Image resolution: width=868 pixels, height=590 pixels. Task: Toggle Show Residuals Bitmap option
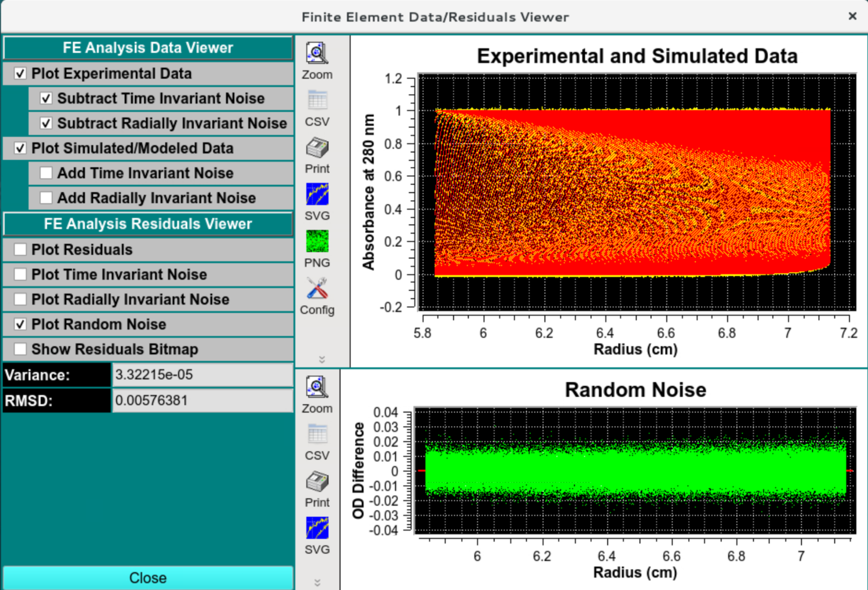(20, 349)
